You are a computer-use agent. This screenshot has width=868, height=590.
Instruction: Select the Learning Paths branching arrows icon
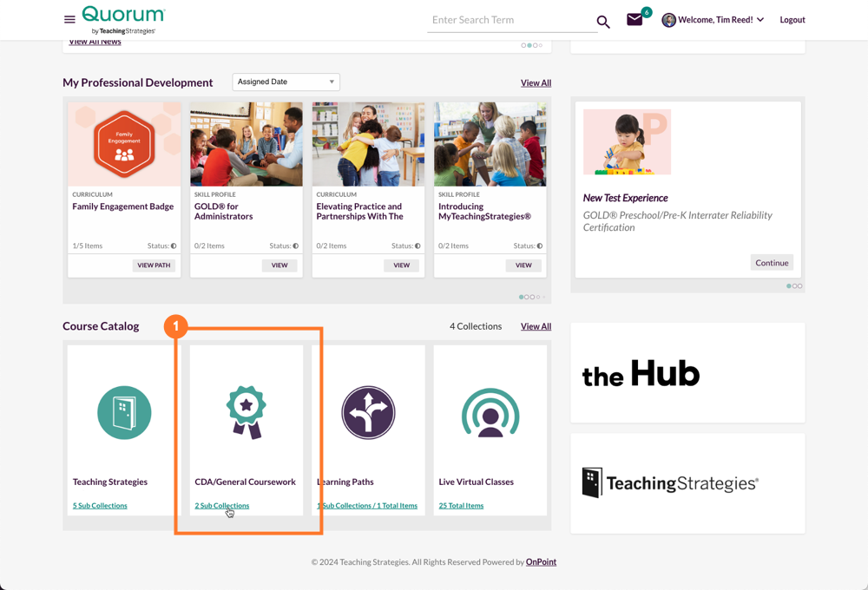368,412
